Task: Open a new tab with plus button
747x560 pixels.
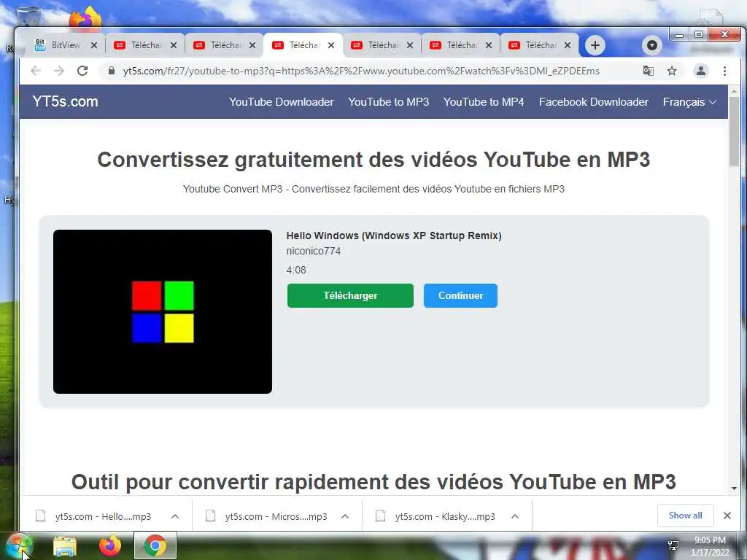Action: point(595,45)
